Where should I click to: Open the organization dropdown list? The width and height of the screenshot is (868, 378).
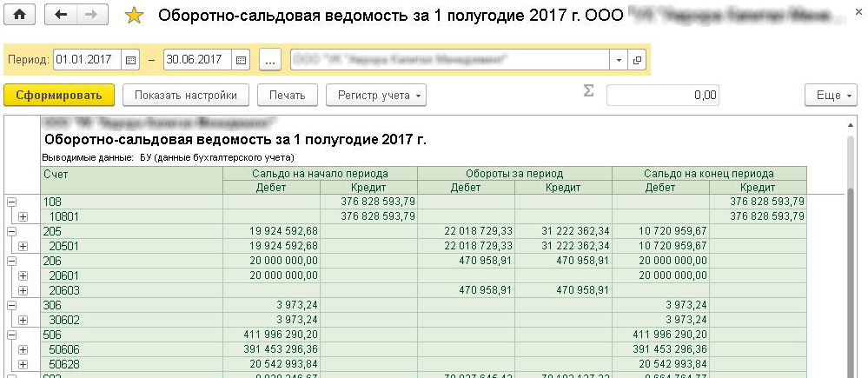tap(619, 60)
